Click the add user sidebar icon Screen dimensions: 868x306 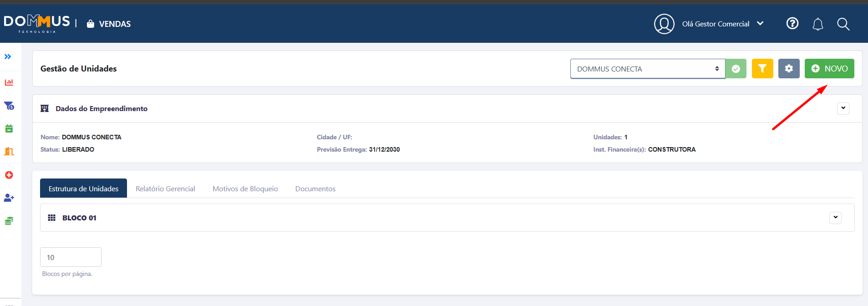click(x=9, y=198)
